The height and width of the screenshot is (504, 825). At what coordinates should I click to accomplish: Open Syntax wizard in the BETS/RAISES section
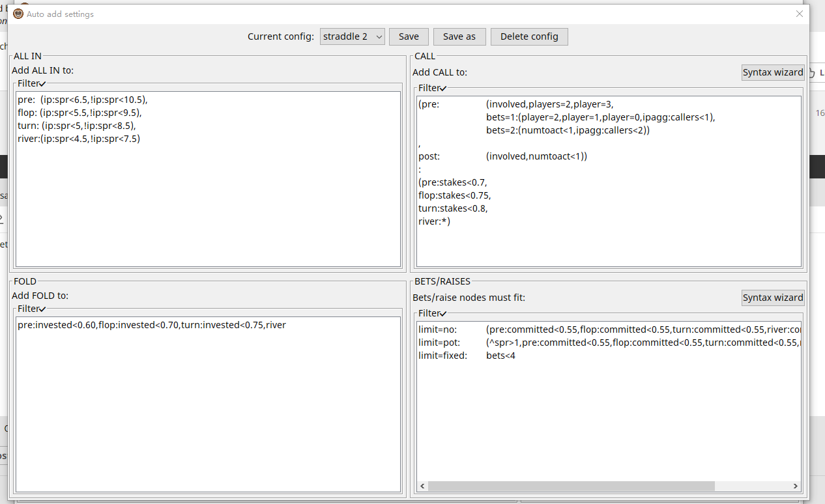point(773,298)
